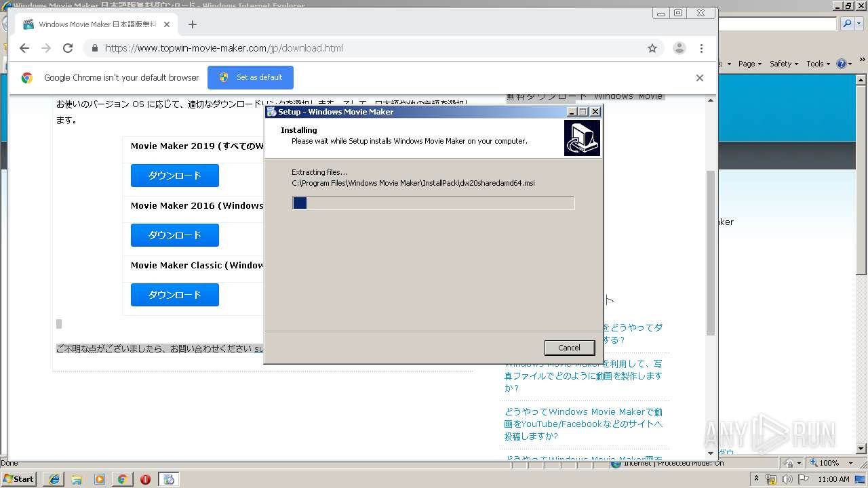The width and height of the screenshot is (868, 488).
Task: Download Movie Maker Classic
Action: (175, 295)
